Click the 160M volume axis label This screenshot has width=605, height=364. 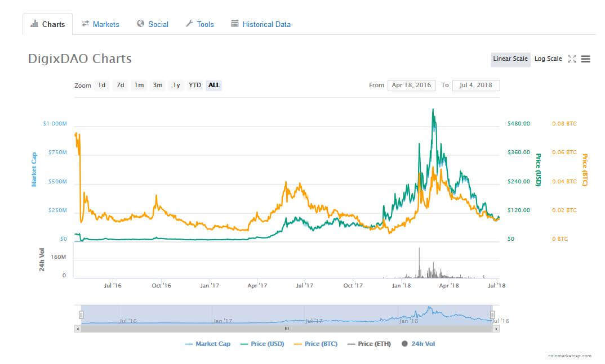click(58, 257)
